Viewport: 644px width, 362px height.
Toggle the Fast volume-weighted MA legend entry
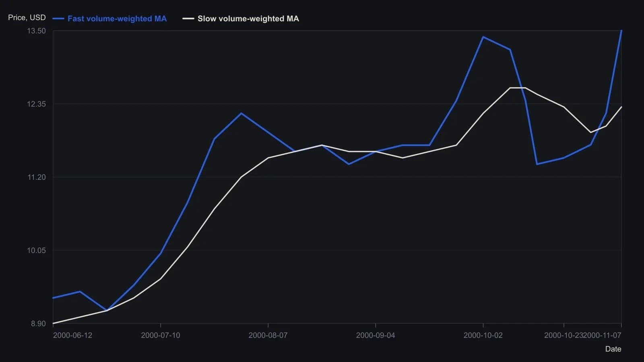(x=109, y=19)
